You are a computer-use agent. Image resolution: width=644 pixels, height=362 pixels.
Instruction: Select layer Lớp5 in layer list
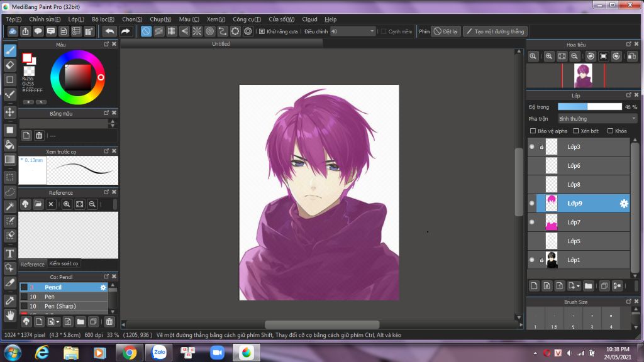(x=579, y=241)
